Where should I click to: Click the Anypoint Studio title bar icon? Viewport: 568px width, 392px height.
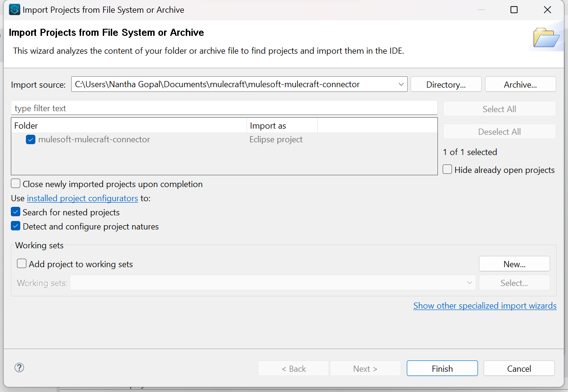[x=15, y=9]
